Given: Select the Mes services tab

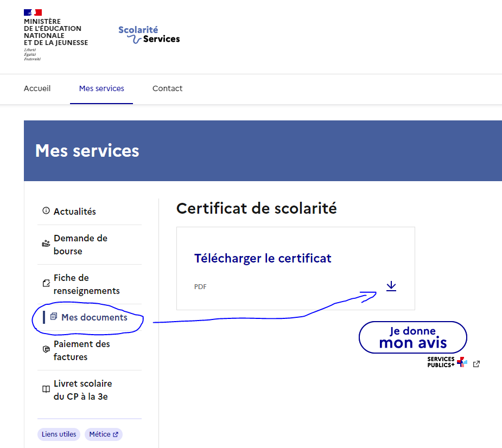Looking at the screenshot, I should tap(101, 88).
